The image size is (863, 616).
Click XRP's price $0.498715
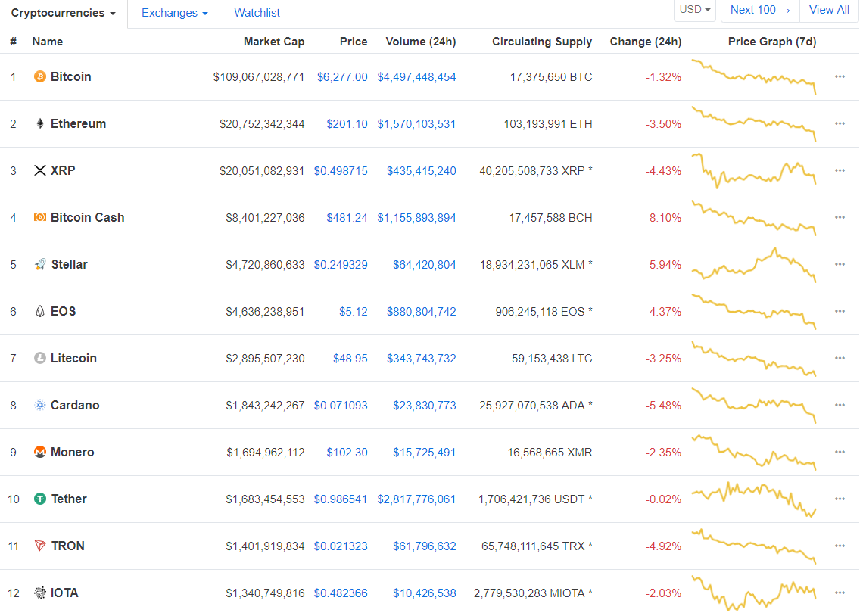point(341,171)
